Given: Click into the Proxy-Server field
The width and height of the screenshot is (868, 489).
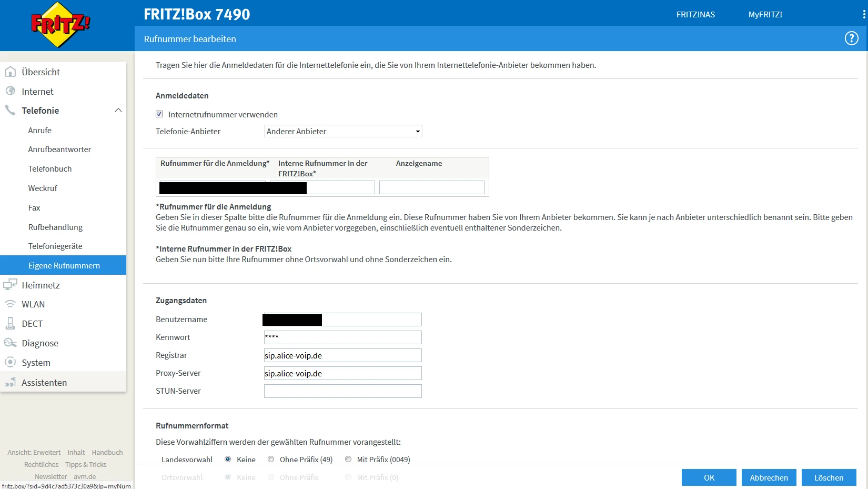Looking at the screenshot, I should coord(343,373).
